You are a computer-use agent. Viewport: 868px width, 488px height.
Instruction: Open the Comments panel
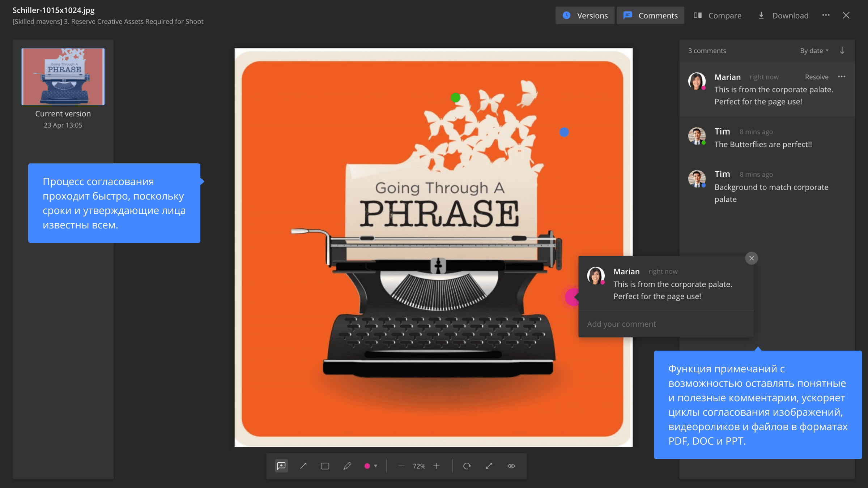(650, 16)
